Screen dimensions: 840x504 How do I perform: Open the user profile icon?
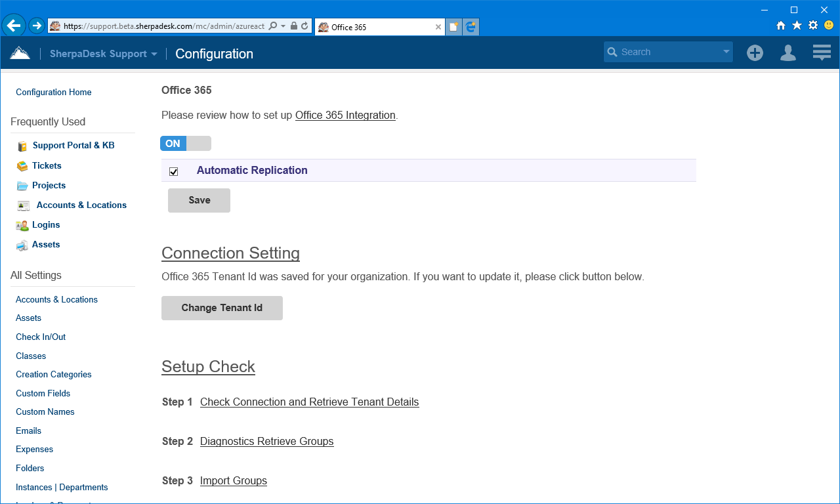point(787,52)
